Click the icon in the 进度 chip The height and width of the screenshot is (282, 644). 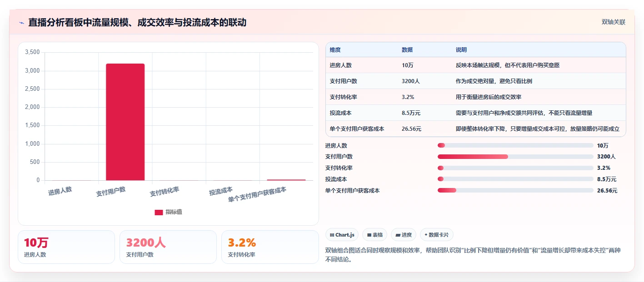398,235
